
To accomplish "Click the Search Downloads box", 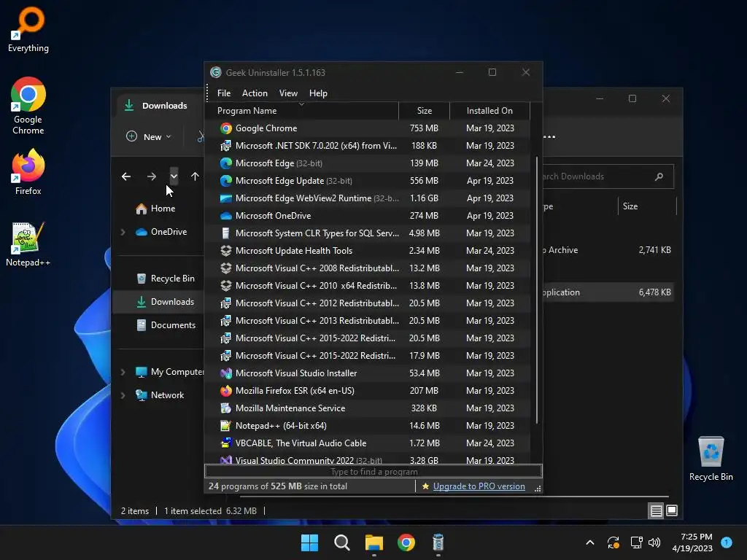I will [x=608, y=176].
